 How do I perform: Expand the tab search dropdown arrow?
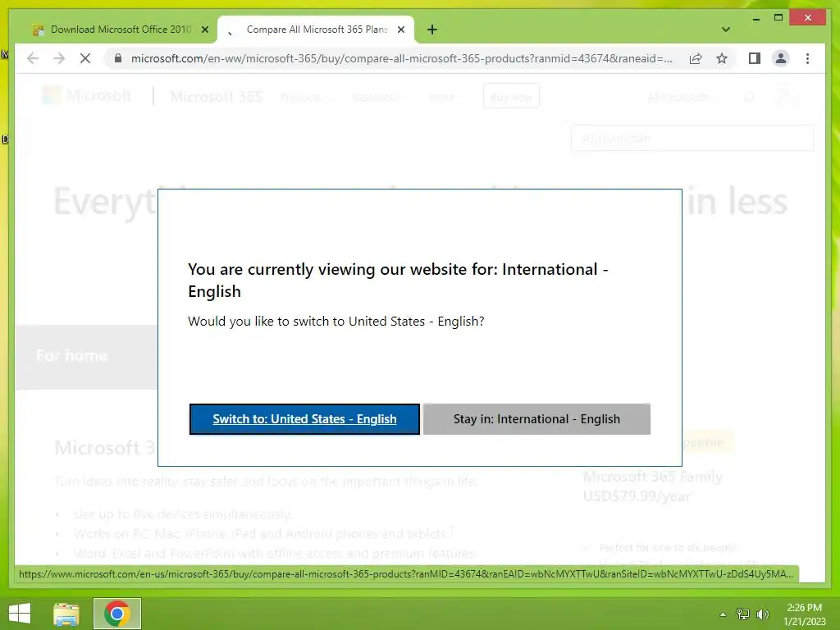pyautogui.click(x=726, y=30)
